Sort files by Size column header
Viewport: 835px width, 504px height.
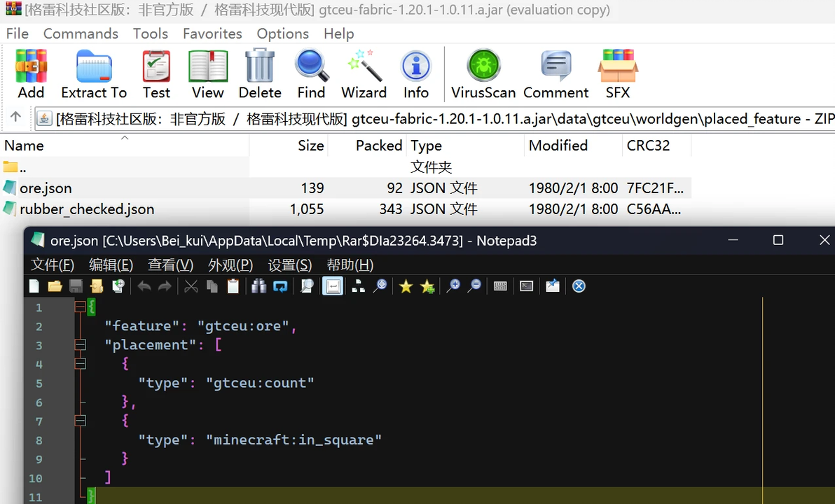[289, 146]
